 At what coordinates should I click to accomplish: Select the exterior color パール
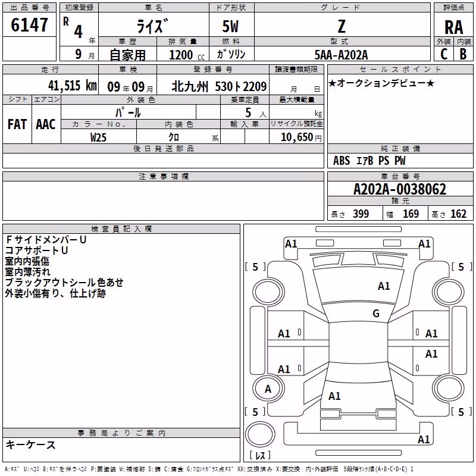[128, 112]
